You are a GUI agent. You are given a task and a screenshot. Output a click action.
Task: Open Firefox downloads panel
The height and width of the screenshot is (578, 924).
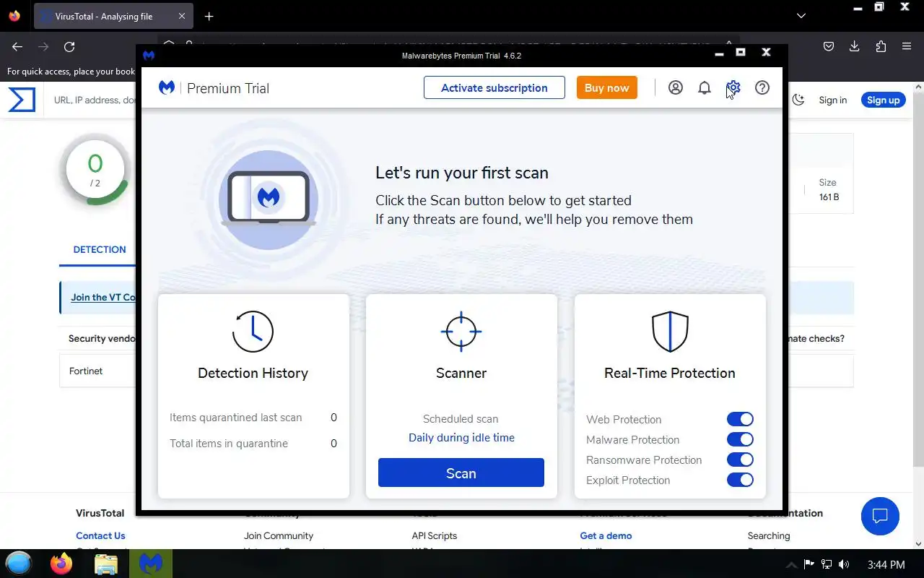pyautogui.click(x=855, y=47)
